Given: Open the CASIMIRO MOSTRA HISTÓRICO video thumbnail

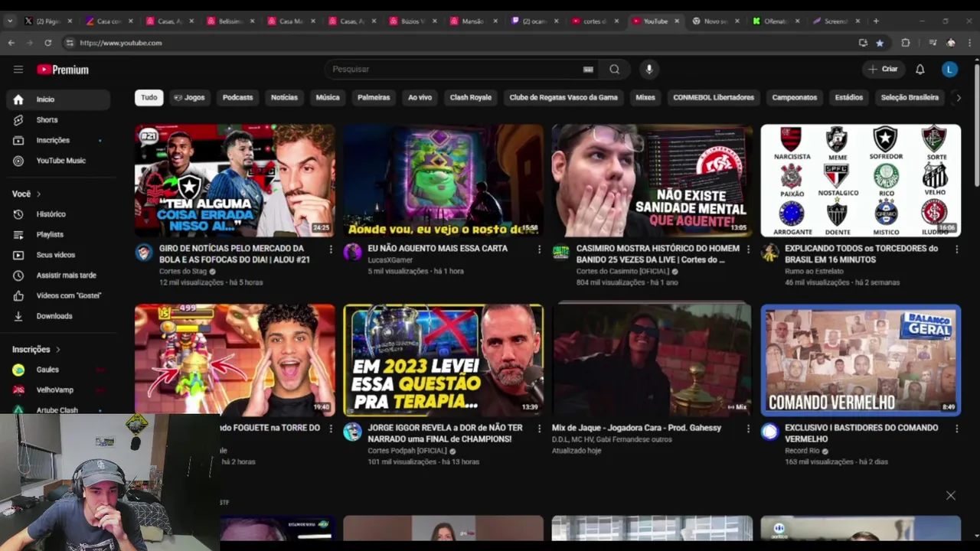Looking at the screenshot, I should (x=652, y=181).
